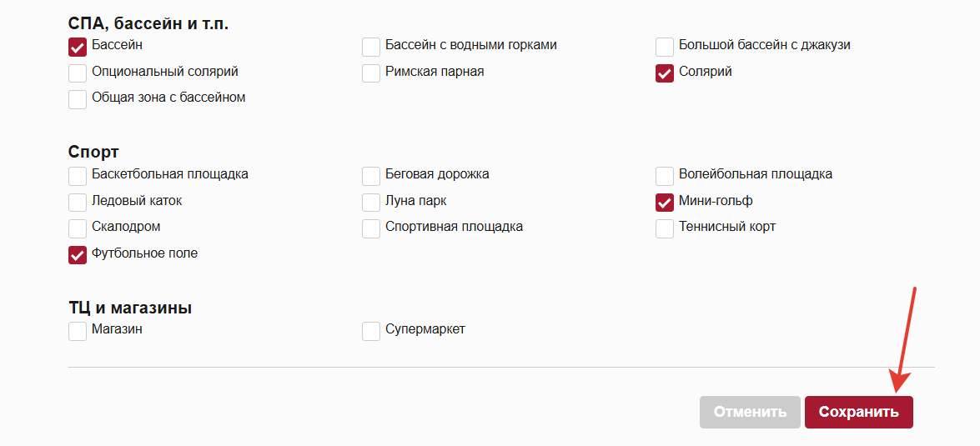Click the Отменить button

750,412
